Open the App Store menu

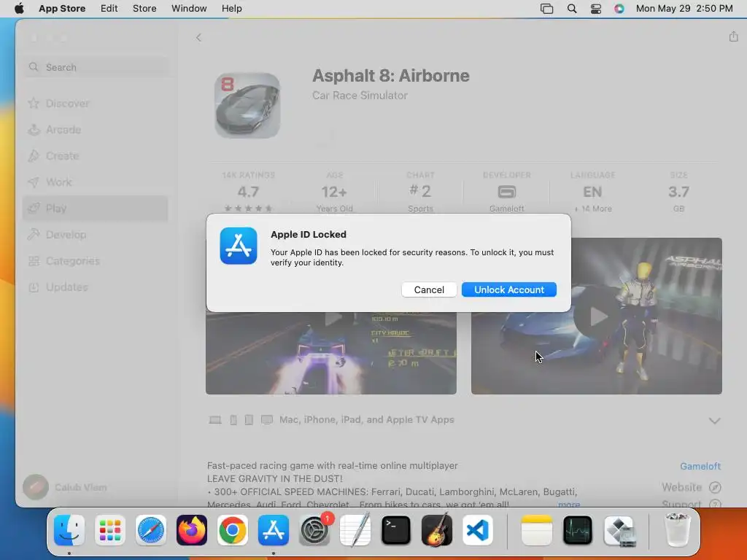[62, 9]
